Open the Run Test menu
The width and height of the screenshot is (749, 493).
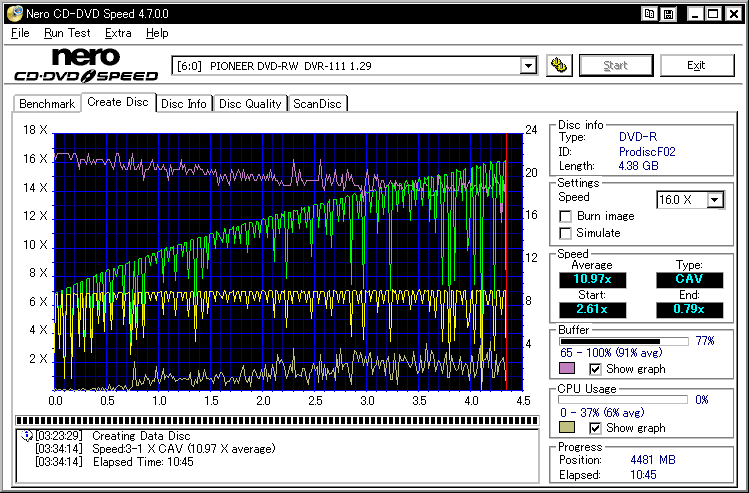[67, 33]
